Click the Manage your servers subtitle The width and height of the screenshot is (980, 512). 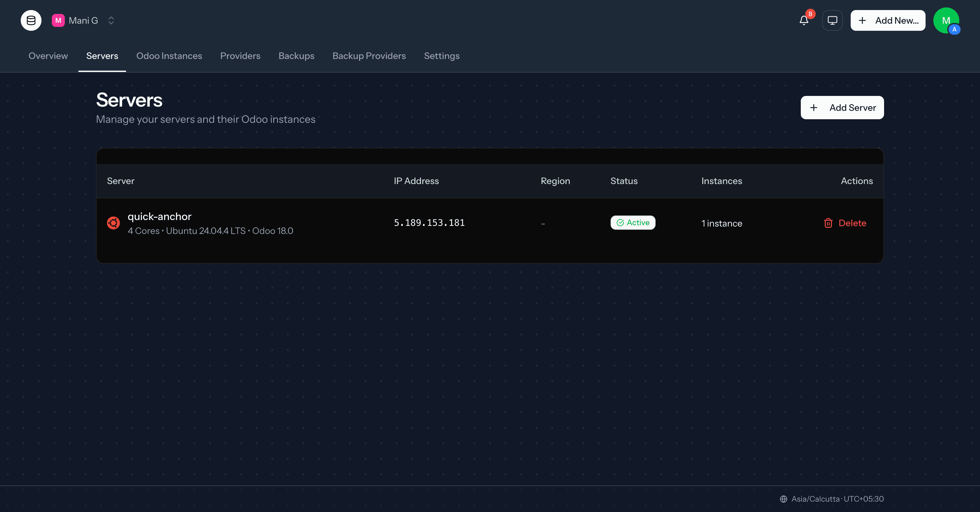[206, 120]
